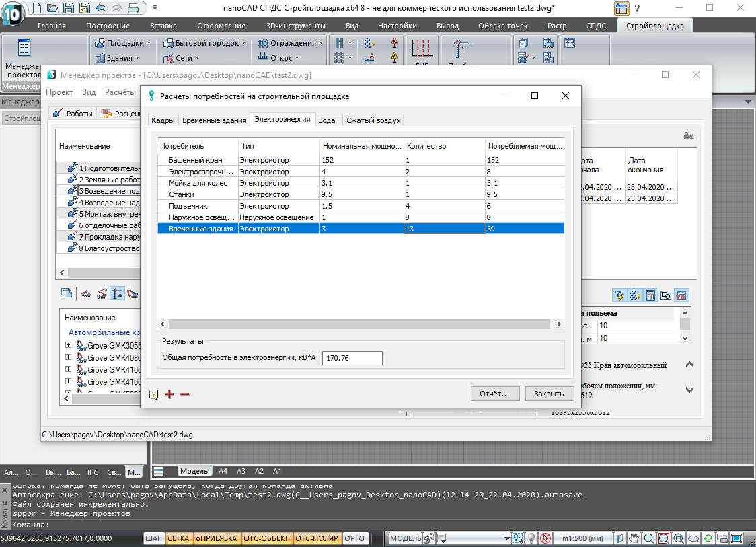756x547 pixels.
Task: Open a file from quick access toolbar
Action: 52,7
